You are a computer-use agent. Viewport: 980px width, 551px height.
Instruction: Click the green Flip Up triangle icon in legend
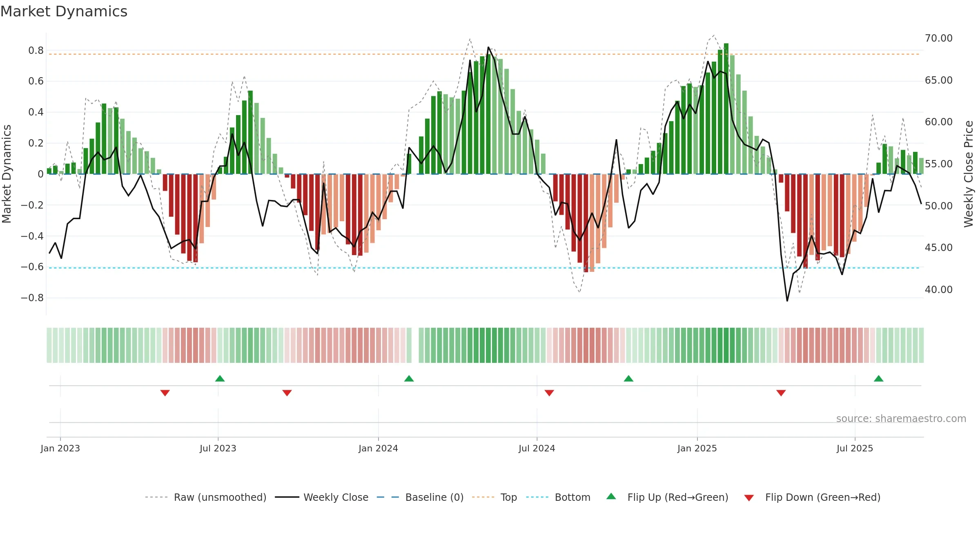tap(611, 496)
